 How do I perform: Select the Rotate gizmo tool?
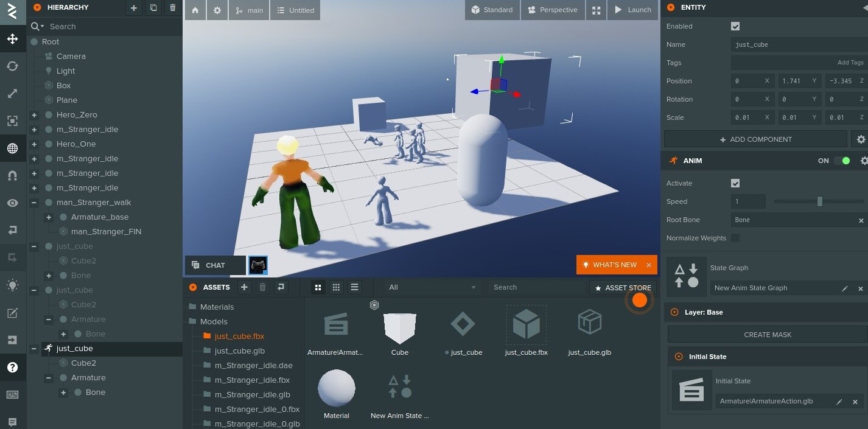tap(12, 66)
